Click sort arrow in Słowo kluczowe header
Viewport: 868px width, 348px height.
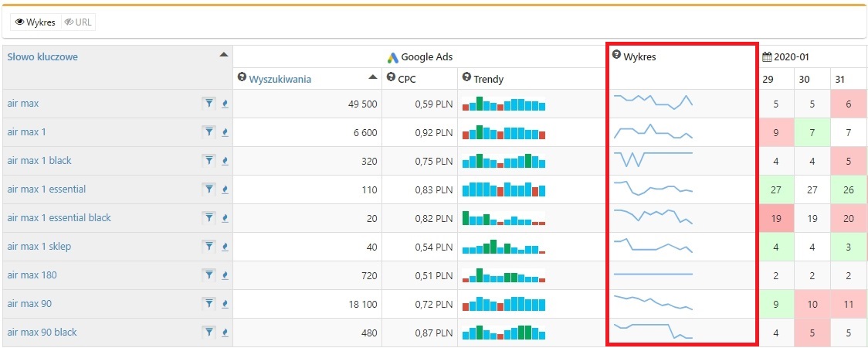coord(223,55)
